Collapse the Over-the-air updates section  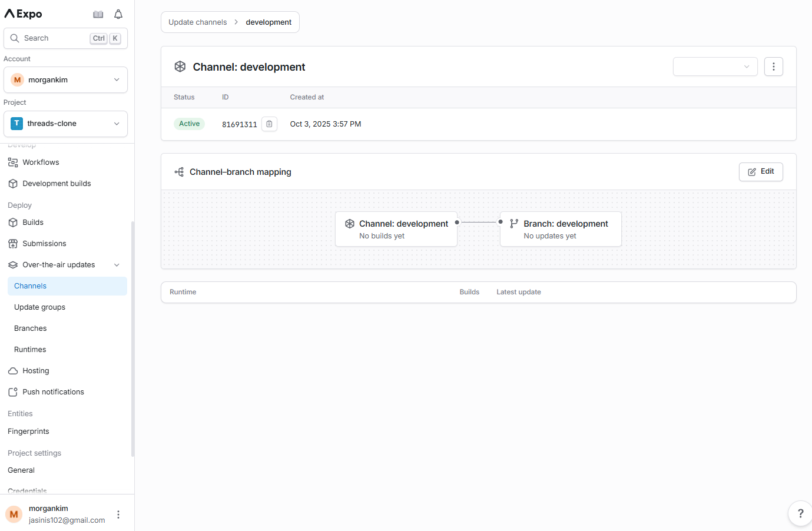(117, 265)
